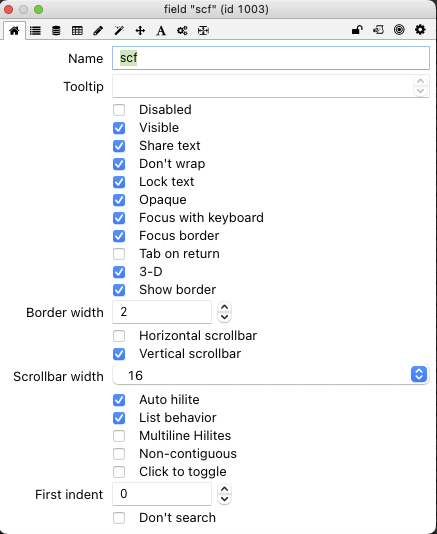Select the magic wand effects tab

[x=119, y=31]
